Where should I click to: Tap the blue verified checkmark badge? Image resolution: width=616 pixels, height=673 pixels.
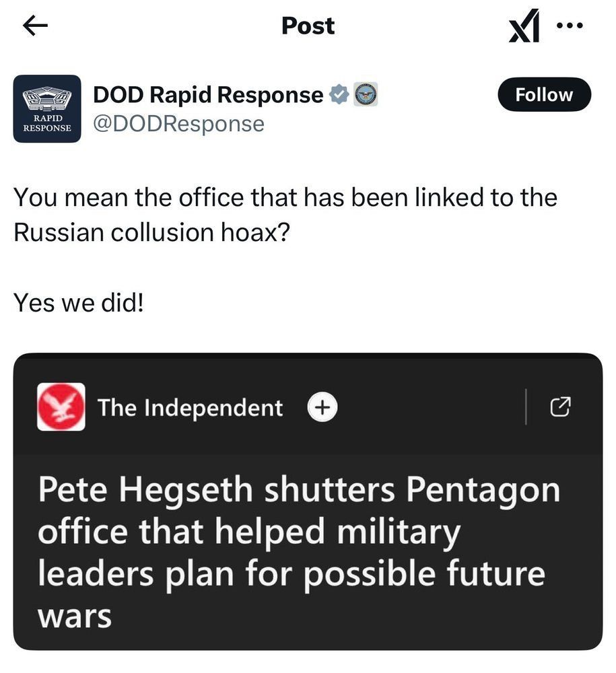pyautogui.click(x=339, y=95)
